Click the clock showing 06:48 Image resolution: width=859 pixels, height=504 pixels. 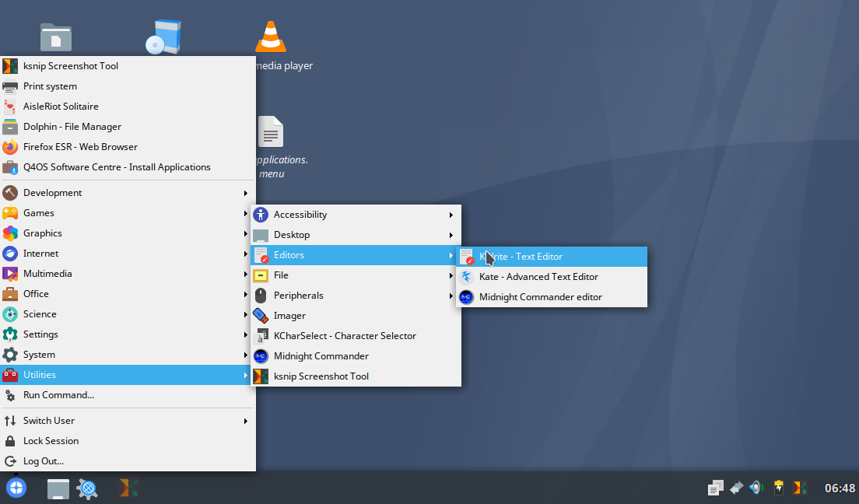coord(840,488)
